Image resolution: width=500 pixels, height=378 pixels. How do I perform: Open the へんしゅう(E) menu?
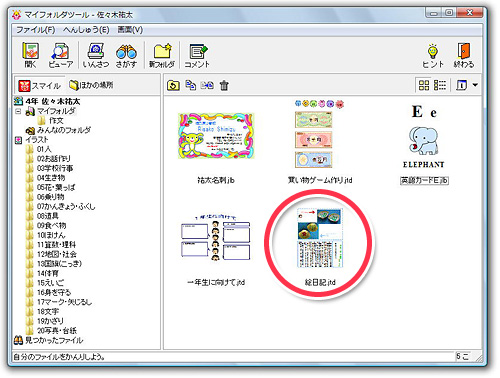(86, 30)
